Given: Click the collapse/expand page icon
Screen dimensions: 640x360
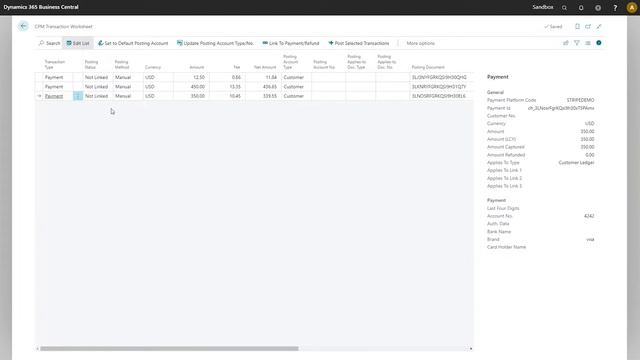Looking at the screenshot, I should [x=599, y=27].
